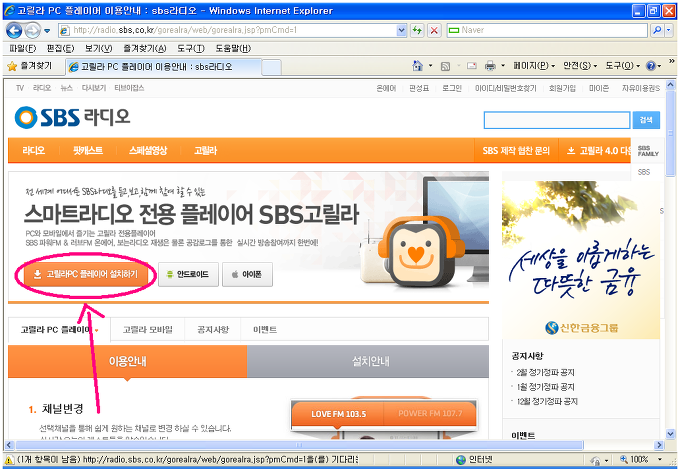680x469 pixels.
Task: Click the search magnifier icon
Action: [x=657, y=30]
